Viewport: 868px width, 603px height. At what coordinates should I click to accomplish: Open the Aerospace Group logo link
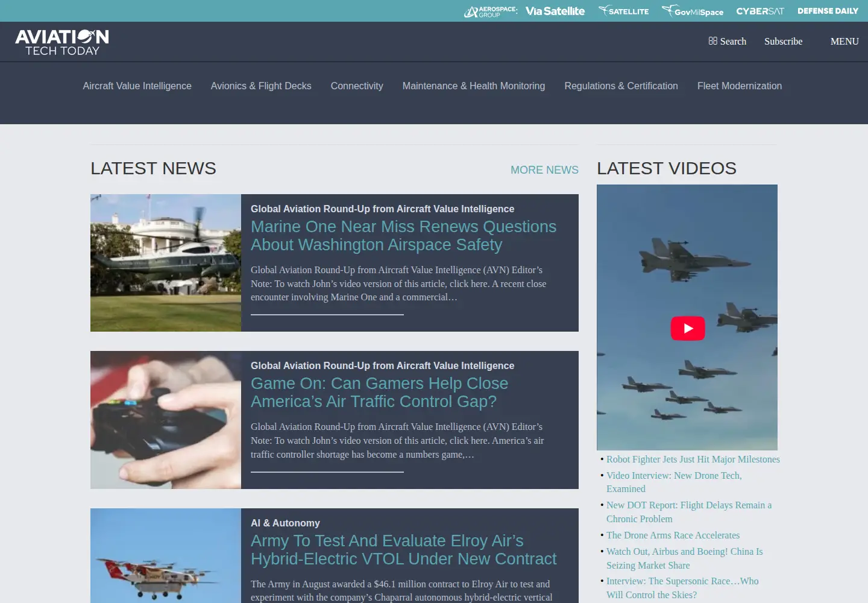pyautogui.click(x=491, y=11)
